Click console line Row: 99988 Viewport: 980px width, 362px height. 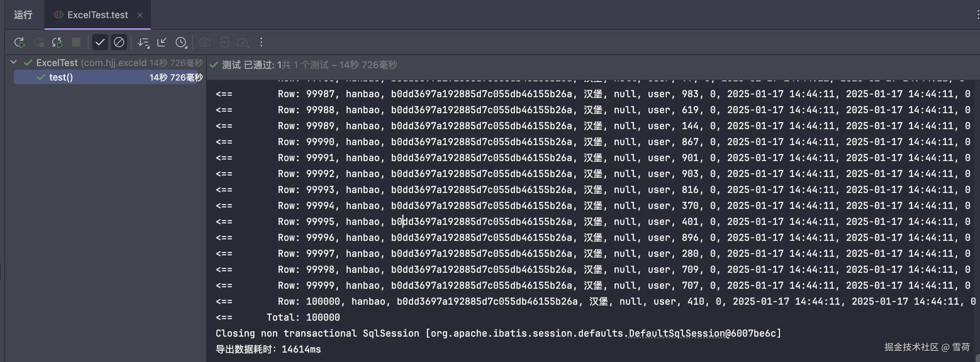[593, 110]
